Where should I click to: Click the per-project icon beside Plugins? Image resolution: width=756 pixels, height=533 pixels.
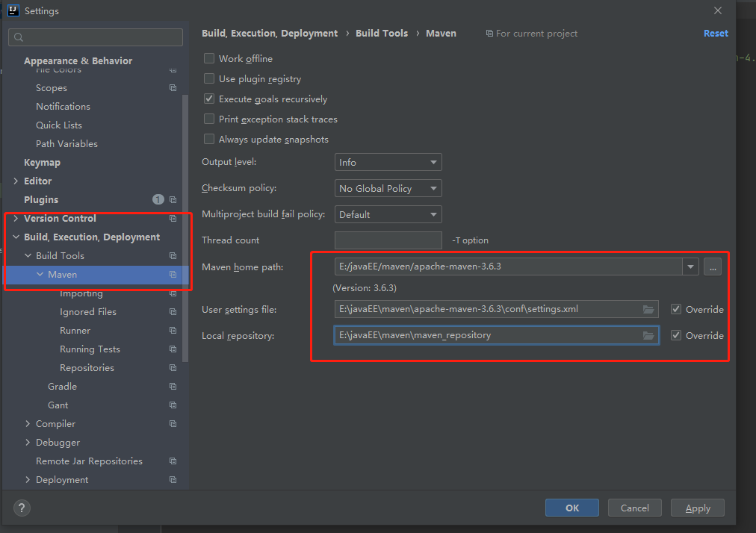(173, 199)
